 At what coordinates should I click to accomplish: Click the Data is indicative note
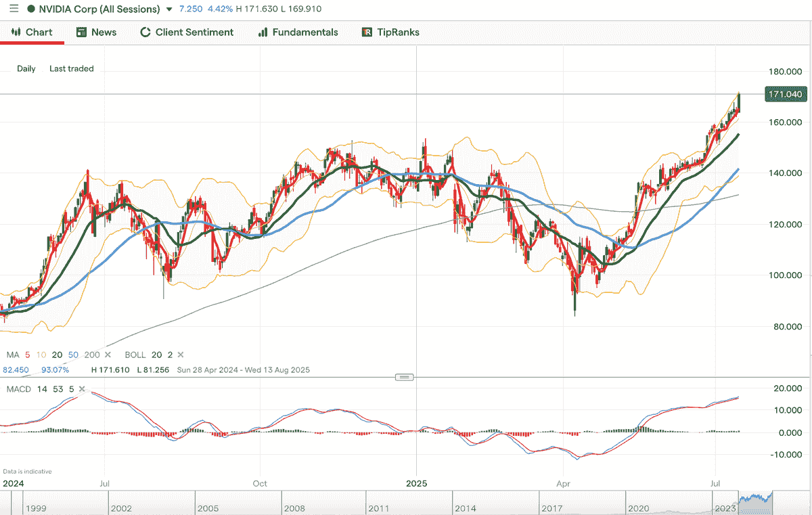27,471
